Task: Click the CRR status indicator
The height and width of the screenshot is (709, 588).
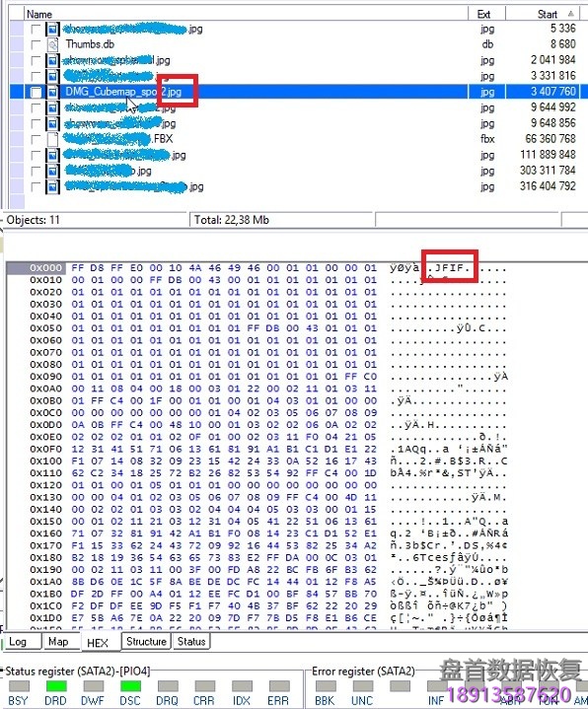Action: pyautogui.click(x=205, y=686)
